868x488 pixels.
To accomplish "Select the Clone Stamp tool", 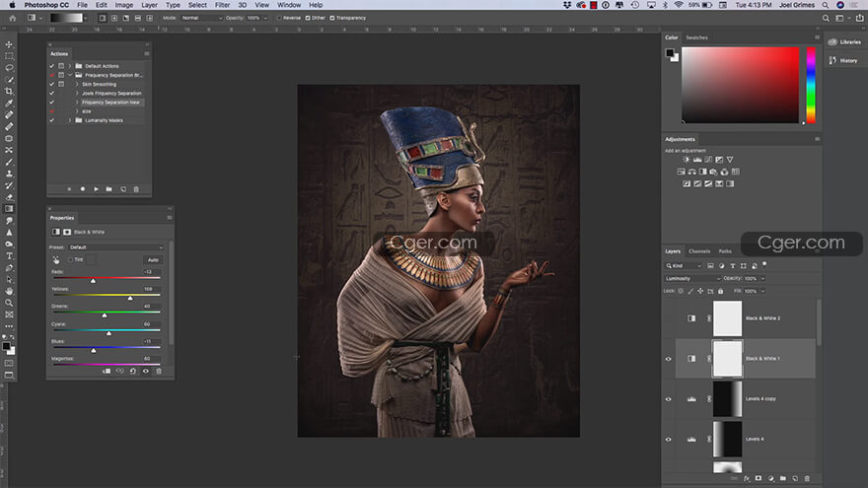I will click(x=9, y=174).
